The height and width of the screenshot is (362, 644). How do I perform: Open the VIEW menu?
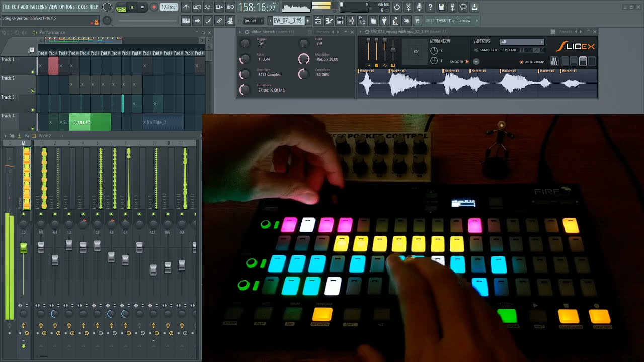[53, 7]
